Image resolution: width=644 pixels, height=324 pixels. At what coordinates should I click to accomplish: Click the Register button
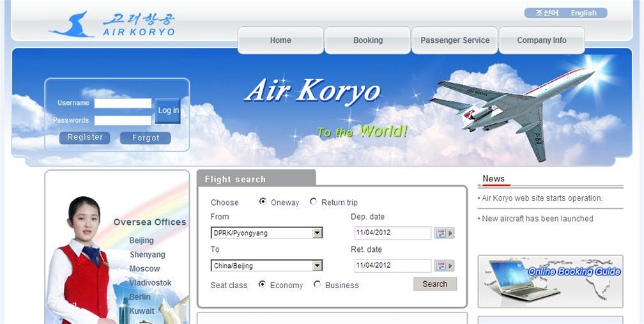(x=84, y=137)
